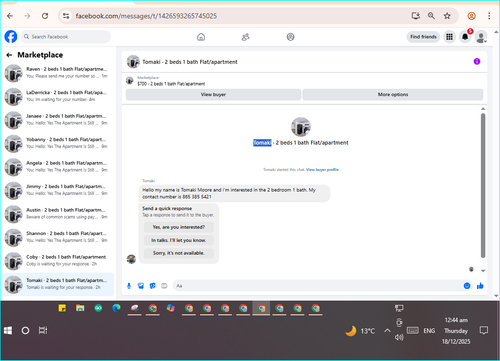
Task: Go back using browser back arrow
Action: point(10,16)
